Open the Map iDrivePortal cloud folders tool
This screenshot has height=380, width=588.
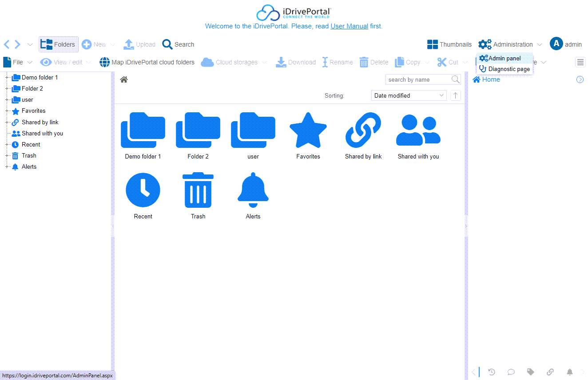pos(147,62)
